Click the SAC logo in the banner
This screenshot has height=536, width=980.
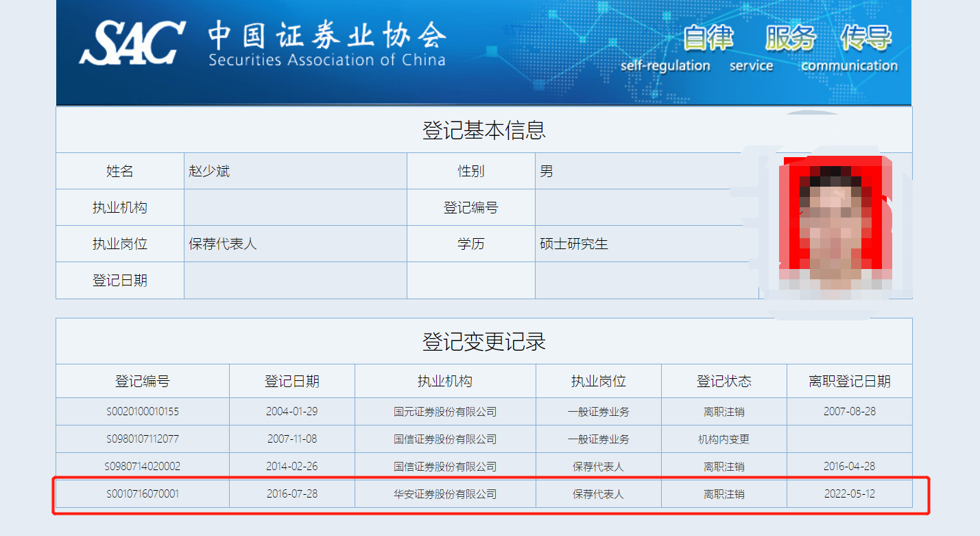click(x=132, y=43)
